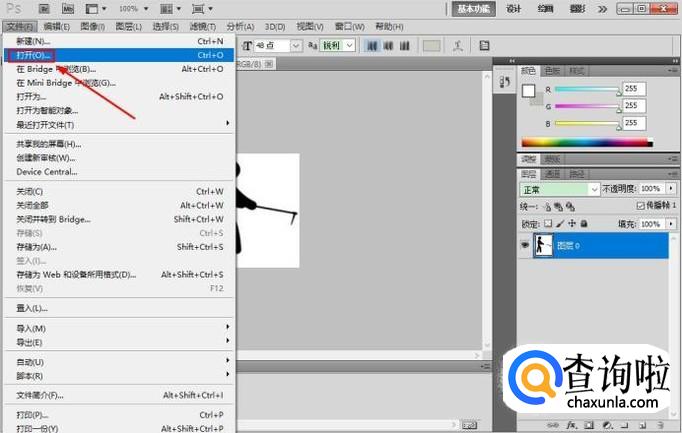
Task: Toggle lock all padlock icon
Action: point(584,223)
